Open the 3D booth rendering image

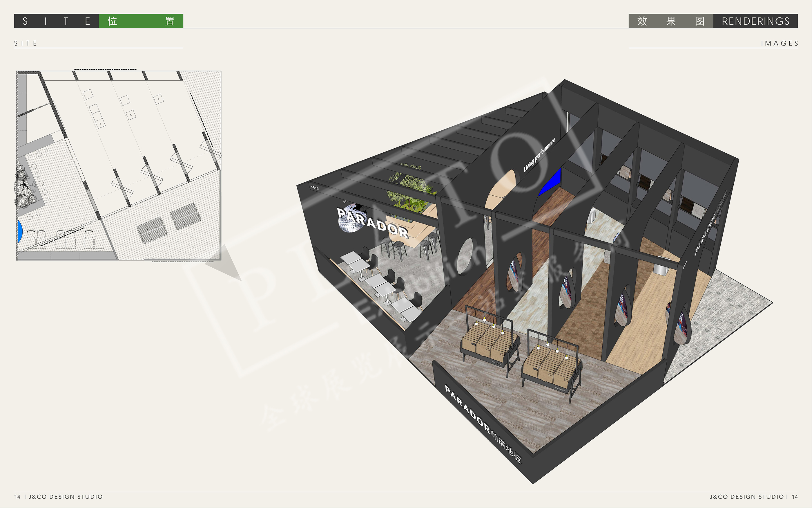pos(534,282)
